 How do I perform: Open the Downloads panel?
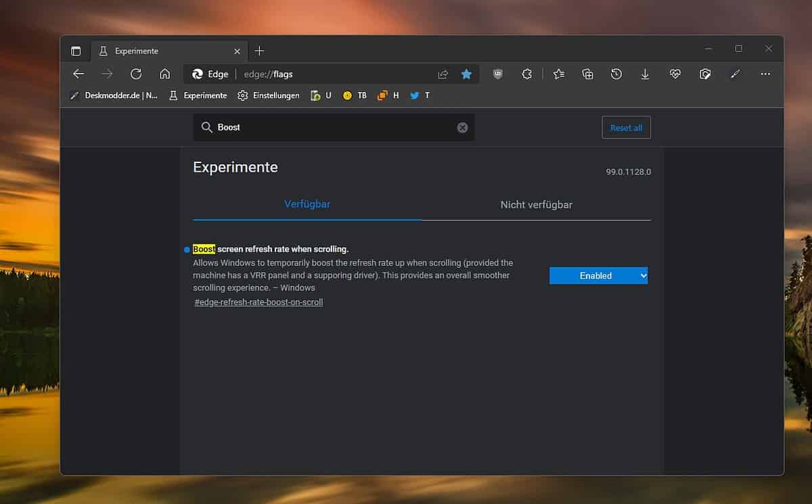click(646, 74)
